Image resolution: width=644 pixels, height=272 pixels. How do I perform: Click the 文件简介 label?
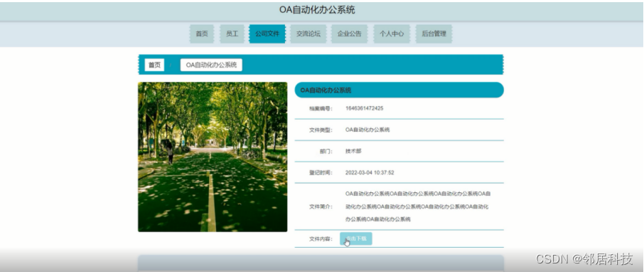coord(321,206)
